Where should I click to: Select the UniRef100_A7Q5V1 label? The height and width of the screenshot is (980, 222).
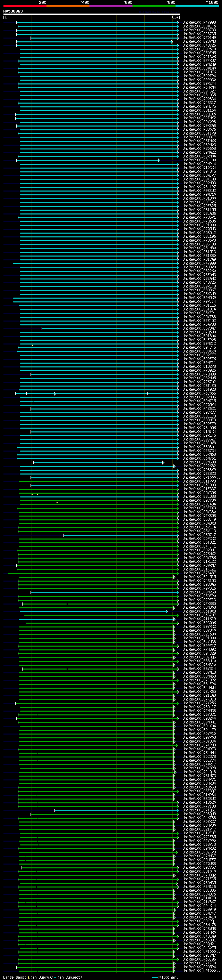click(199, 218)
